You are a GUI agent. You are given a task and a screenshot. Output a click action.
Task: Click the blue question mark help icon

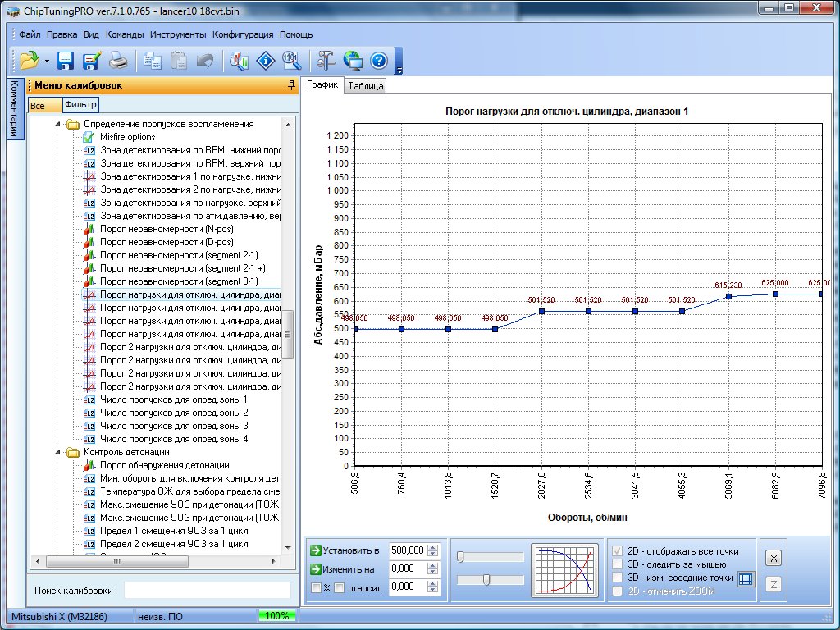pos(378,60)
